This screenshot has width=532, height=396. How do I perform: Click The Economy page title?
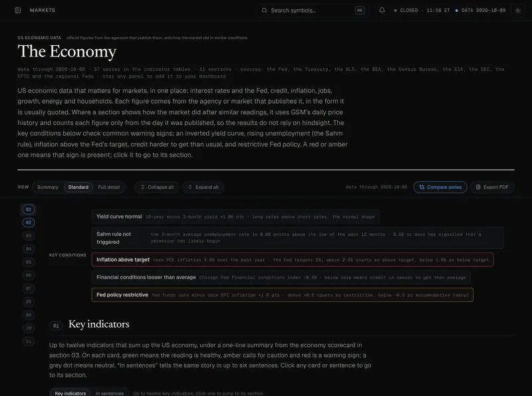click(x=67, y=52)
